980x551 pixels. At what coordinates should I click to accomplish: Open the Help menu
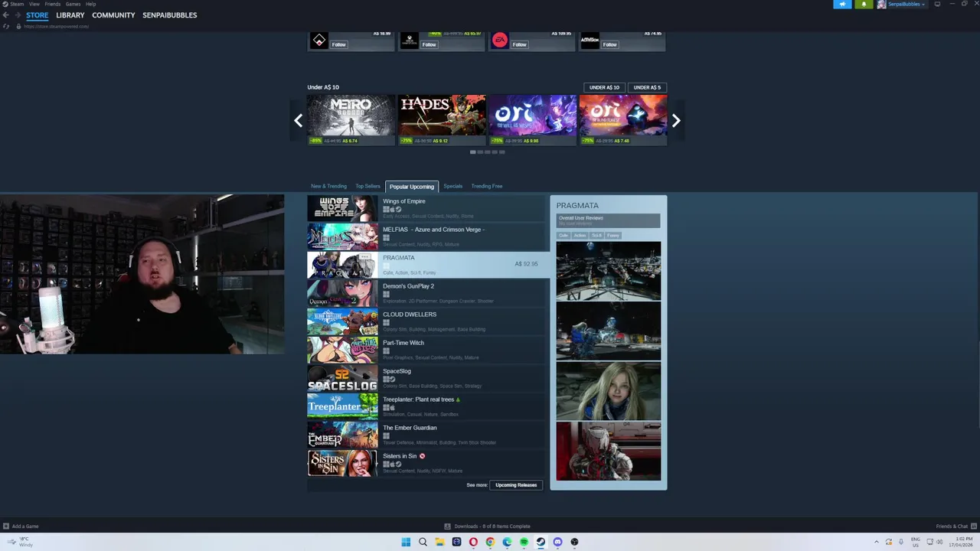pos(90,4)
